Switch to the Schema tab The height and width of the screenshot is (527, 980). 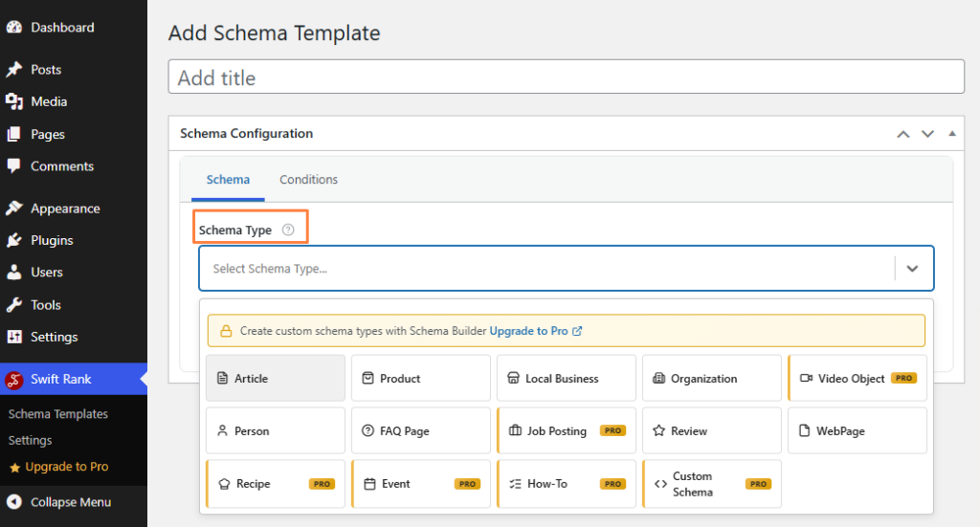pyautogui.click(x=228, y=179)
